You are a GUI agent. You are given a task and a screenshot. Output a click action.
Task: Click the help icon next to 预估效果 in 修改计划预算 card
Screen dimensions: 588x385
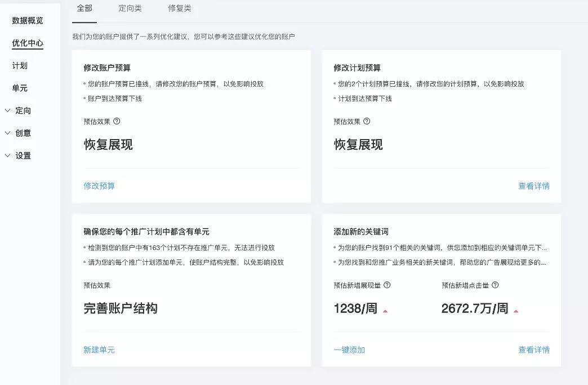tap(367, 121)
